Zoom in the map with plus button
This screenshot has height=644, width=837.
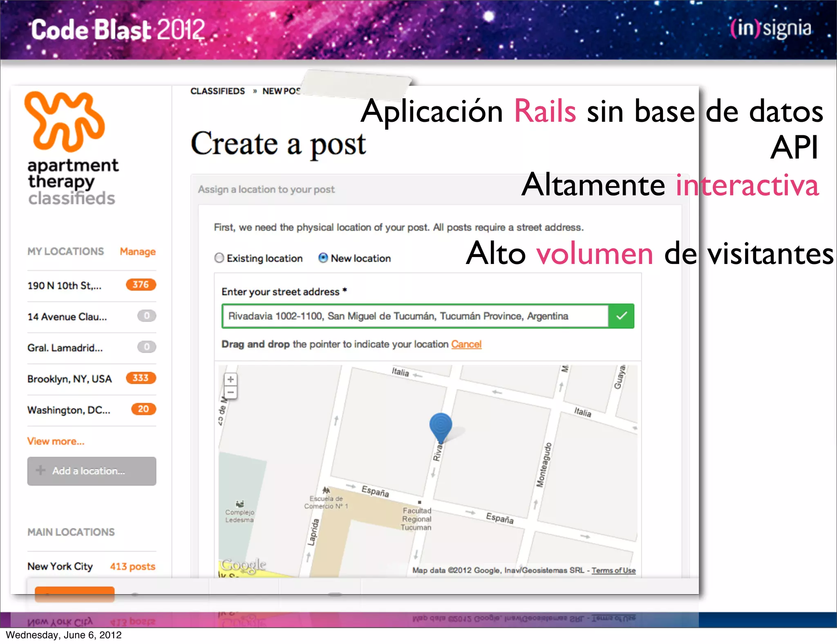231,379
